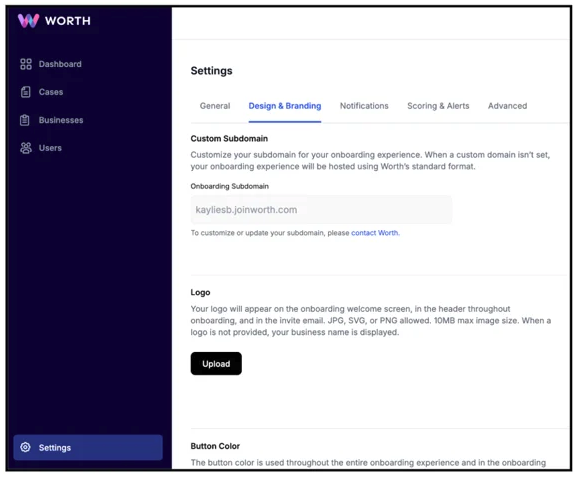Switch to the General tab
This screenshot has width=578, height=478.
point(215,106)
